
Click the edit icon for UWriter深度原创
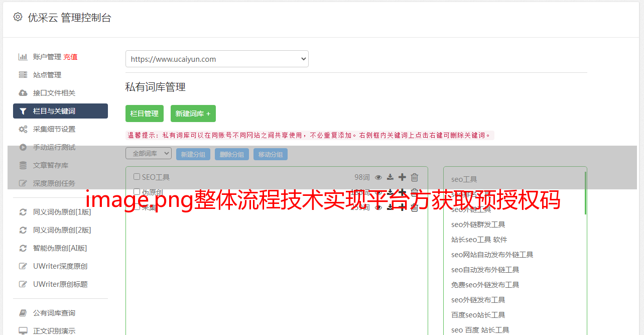point(23,266)
